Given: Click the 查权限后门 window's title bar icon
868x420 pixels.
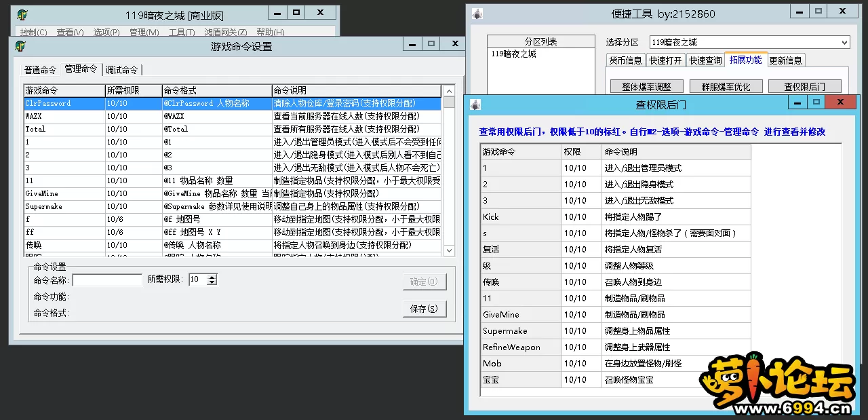Looking at the screenshot, I should pos(476,104).
